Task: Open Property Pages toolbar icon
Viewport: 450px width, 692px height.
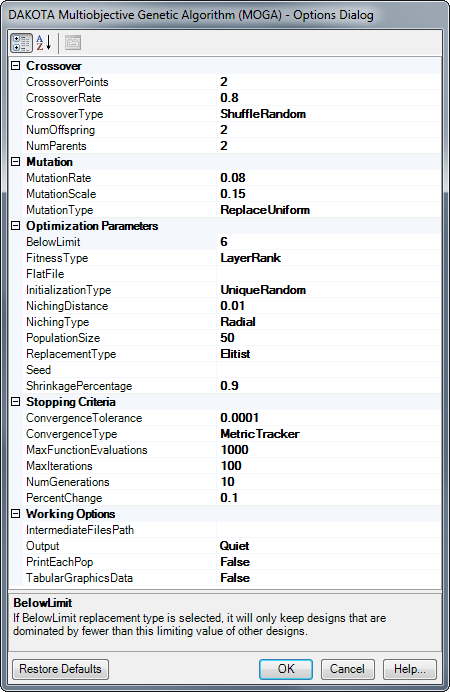Action: tap(73, 43)
